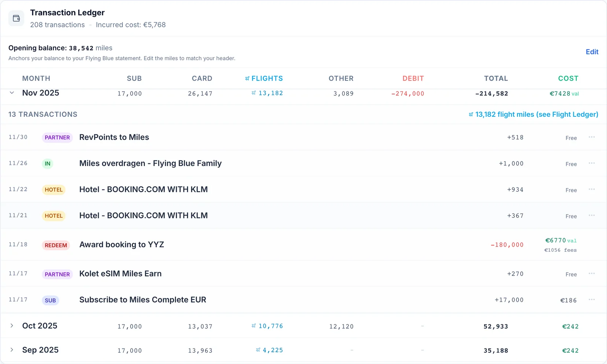
Task: Click the -180,000 debit amount
Action: [507, 245]
